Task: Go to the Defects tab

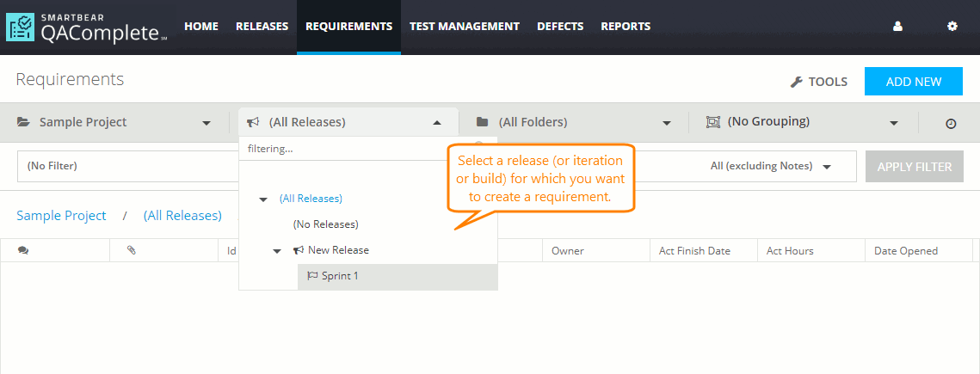Action: [560, 27]
